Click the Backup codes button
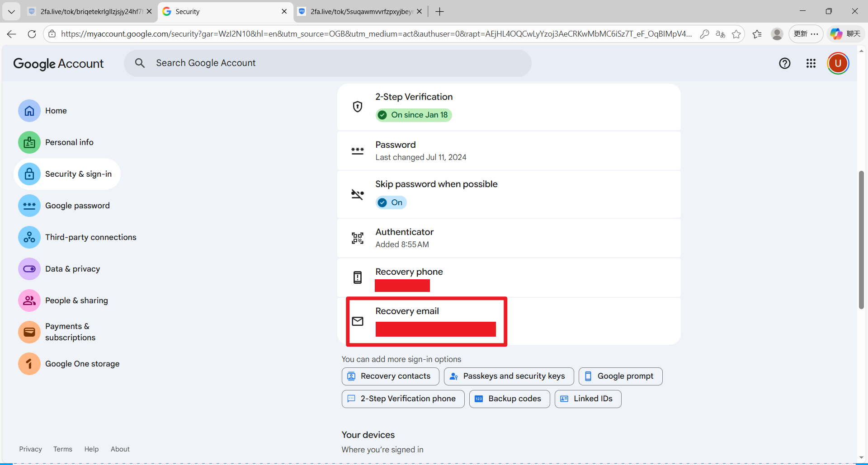The image size is (868, 465). [509, 399]
